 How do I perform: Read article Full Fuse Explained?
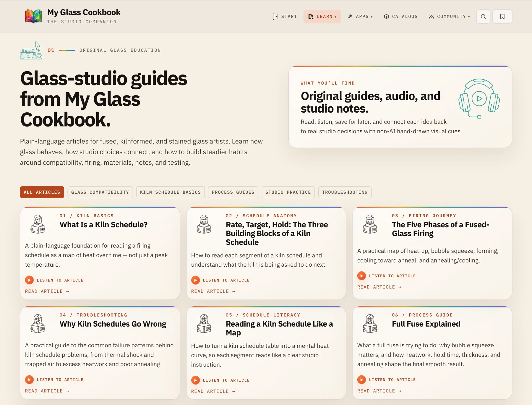[379, 391]
